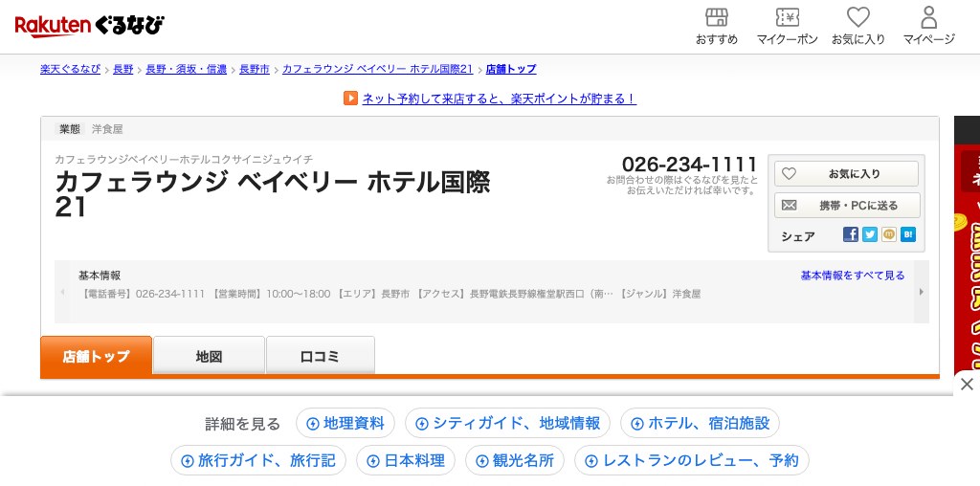
Task: Click restaurant title カフェラウンジ ベイベリー
Action: click(273, 194)
